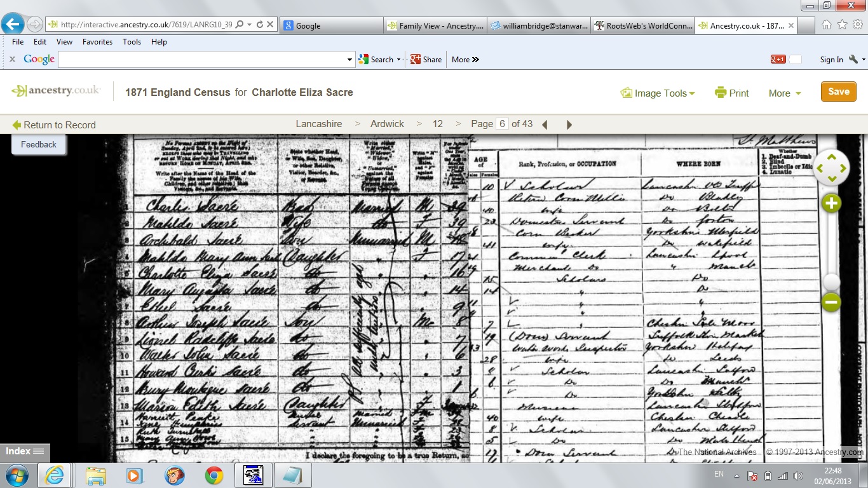Click the Lancashire breadcrumb link
This screenshot has width=868, height=488.
pos(318,124)
